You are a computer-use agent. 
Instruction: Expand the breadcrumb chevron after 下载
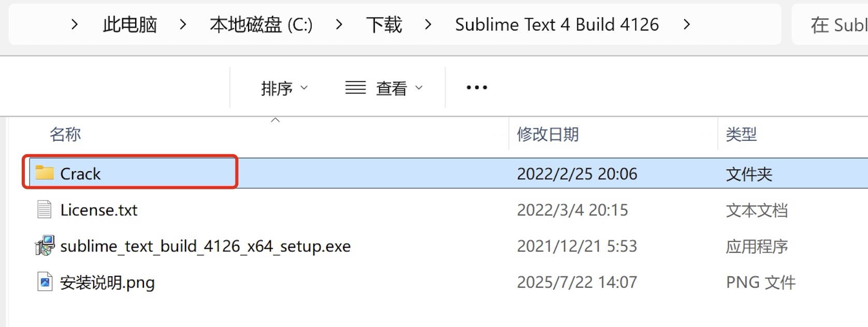click(x=428, y=24)
